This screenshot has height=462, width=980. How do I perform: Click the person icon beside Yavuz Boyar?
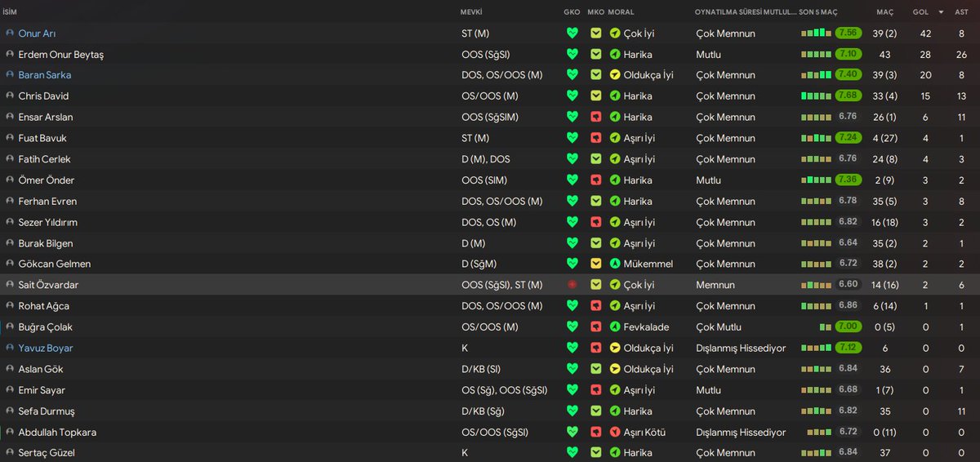point(10,349)
